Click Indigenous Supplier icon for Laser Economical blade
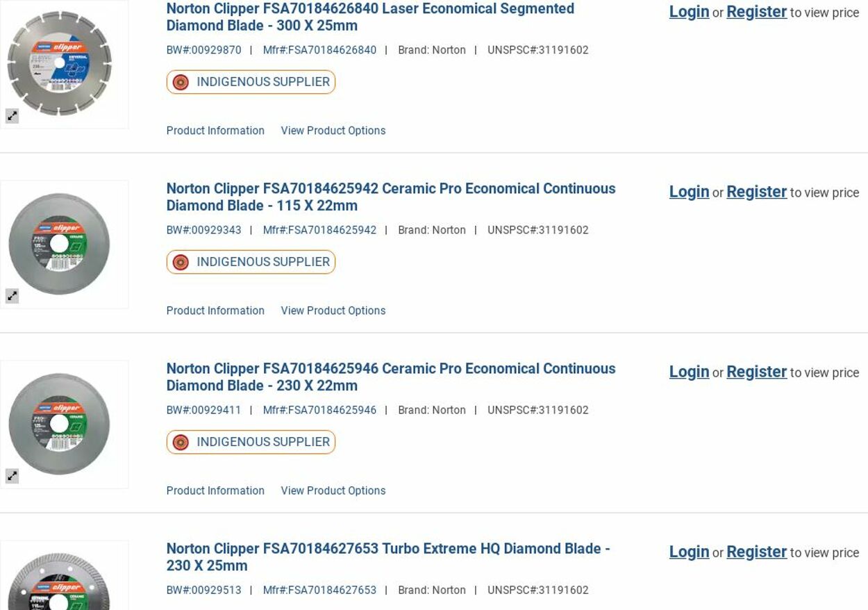This screenshot has width=868, height=610. pos(181,83)
